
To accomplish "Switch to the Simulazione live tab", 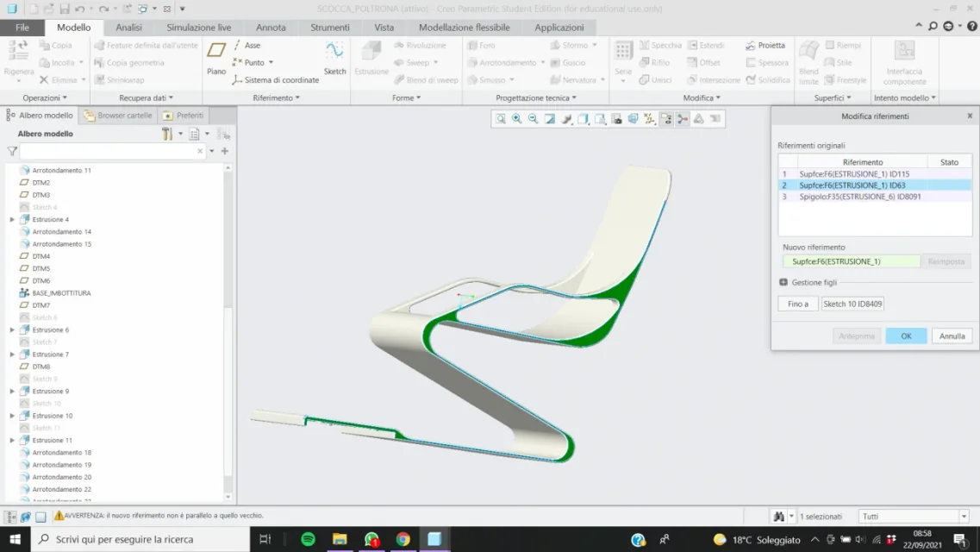I will click(199, 28).
